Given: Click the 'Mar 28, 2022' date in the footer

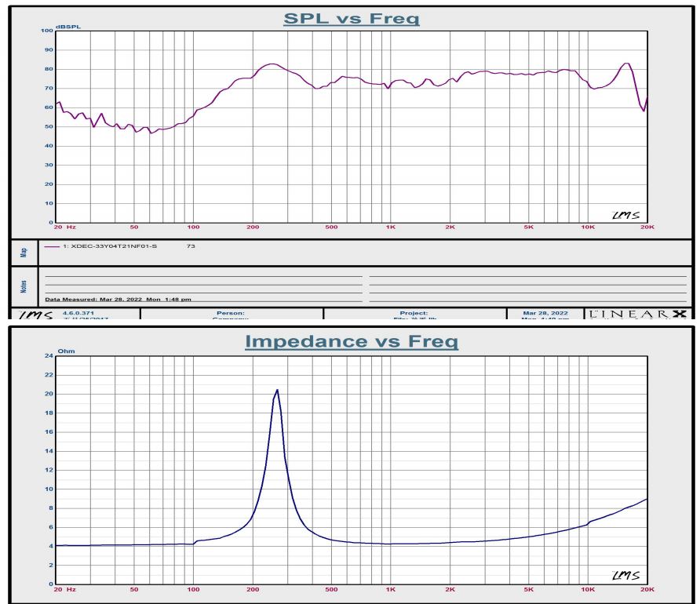Looking at the screenshot, I should [x=545, y=313].
